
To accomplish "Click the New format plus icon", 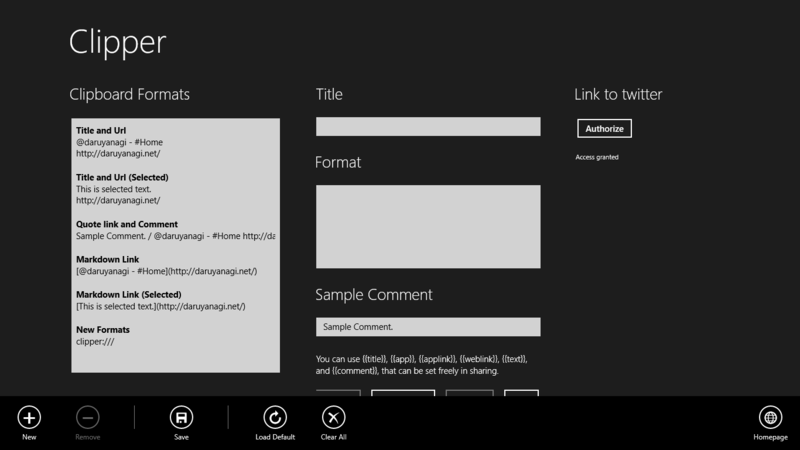I will click(x=29, y=417).
